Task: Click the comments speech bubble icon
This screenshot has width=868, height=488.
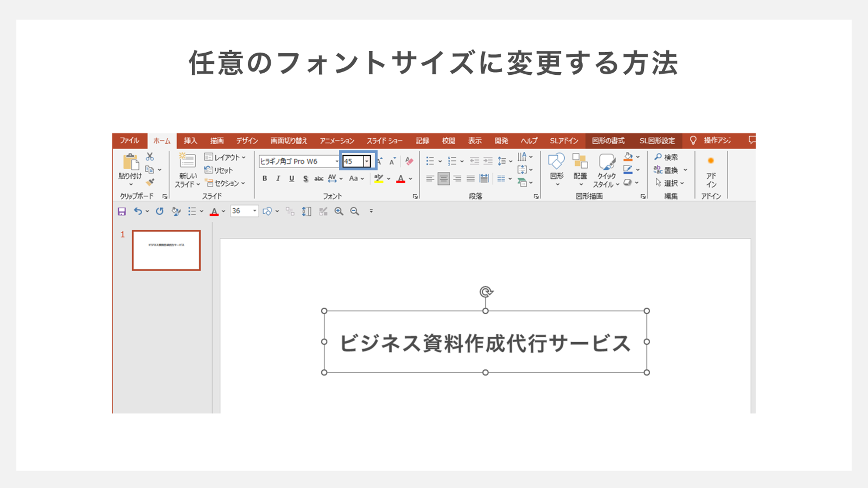Action: coord(751,140)
